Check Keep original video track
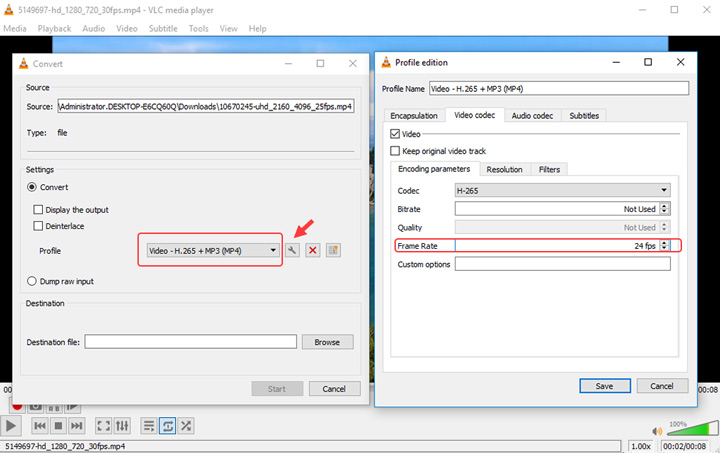Image resolution: width=720 pixels, height=453 pixels. click(x=395, y=151)
